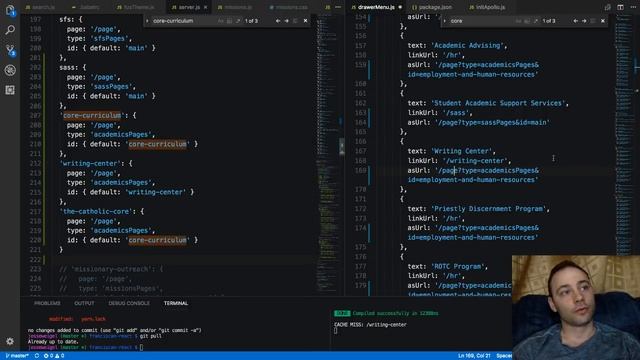Expand replace mode in core-curriculum find

147,21
